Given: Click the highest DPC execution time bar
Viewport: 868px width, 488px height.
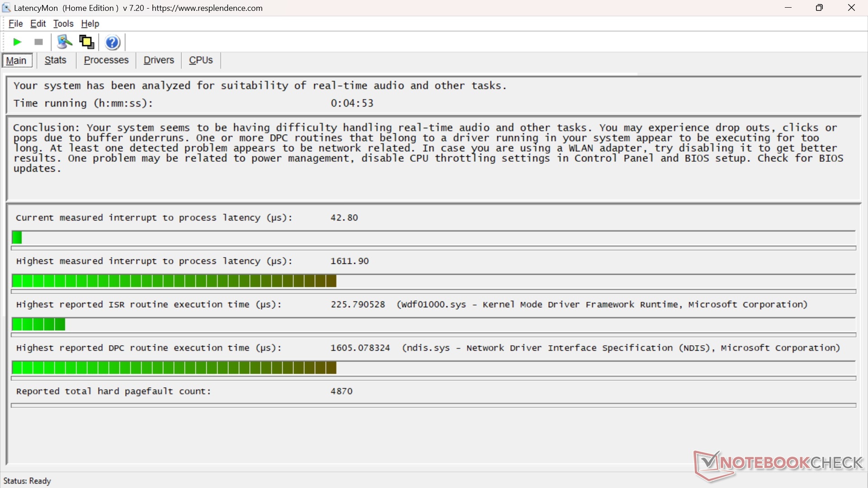Looking at the screenshot, I should 434,368.
